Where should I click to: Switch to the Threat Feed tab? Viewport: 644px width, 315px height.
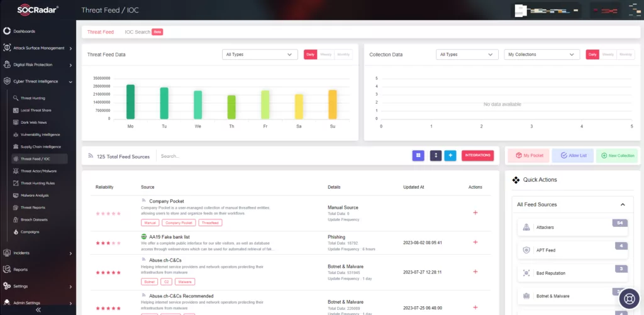point(101,32)
